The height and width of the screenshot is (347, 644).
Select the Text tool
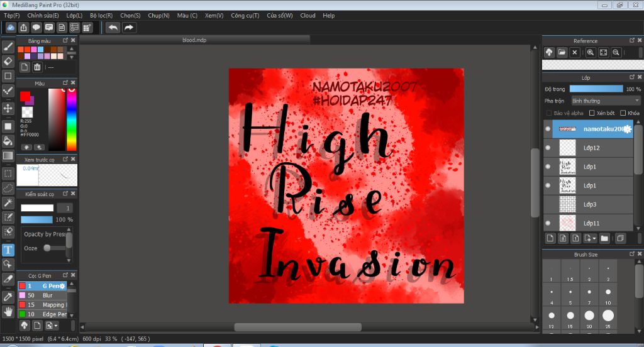click(8, 250)
